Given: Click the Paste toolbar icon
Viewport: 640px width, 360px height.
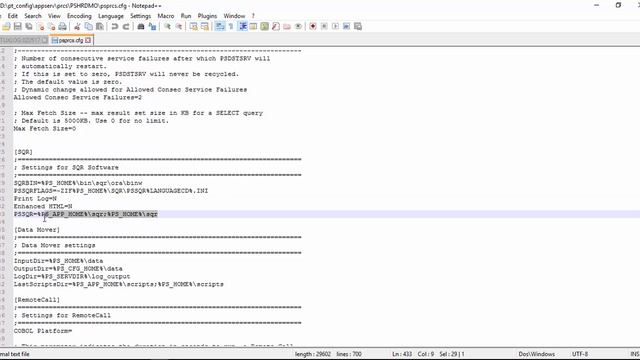Looking at the screenshot, I should pyautogui.click(x=100, y=27).
